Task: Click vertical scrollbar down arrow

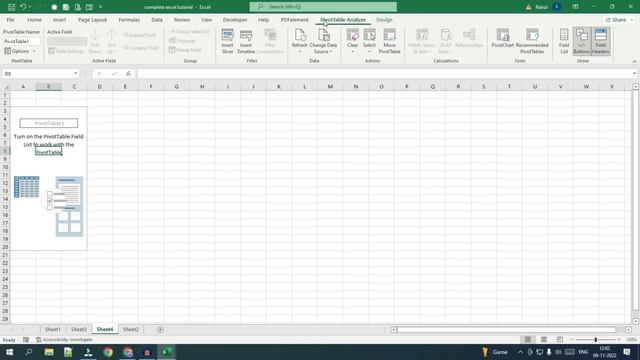Action: coord(636,321)
